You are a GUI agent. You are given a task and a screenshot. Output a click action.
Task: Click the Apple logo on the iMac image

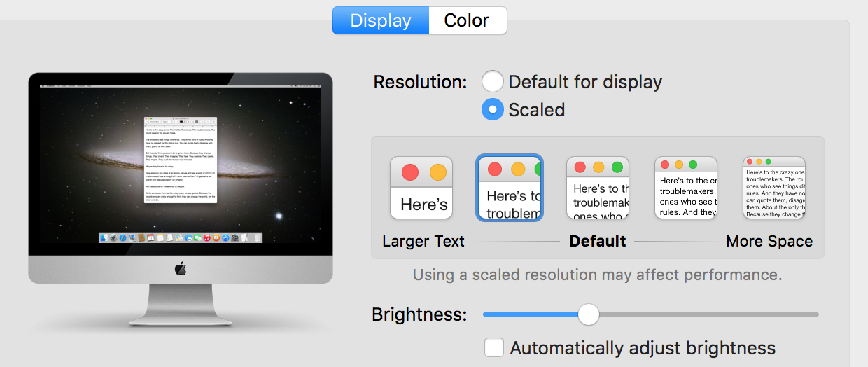181,268
